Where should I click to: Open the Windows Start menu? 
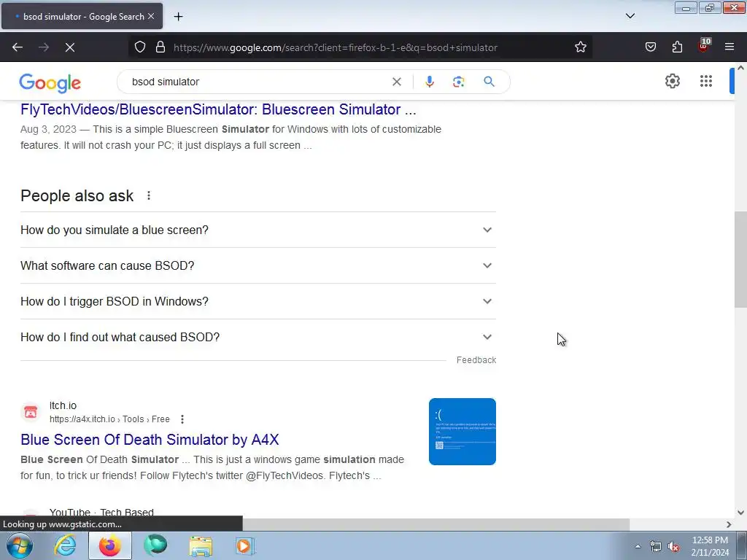tap(18, 545)
